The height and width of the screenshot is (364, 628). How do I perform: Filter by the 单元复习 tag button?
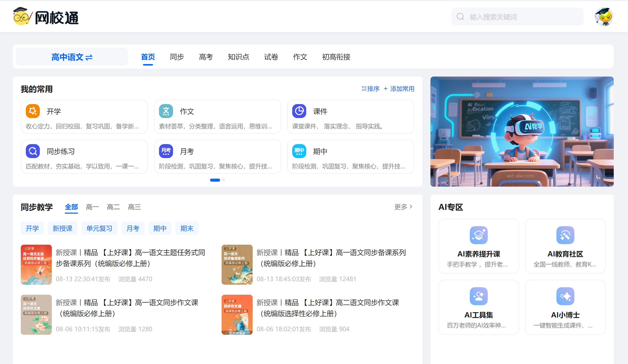[x=99, y=228]
